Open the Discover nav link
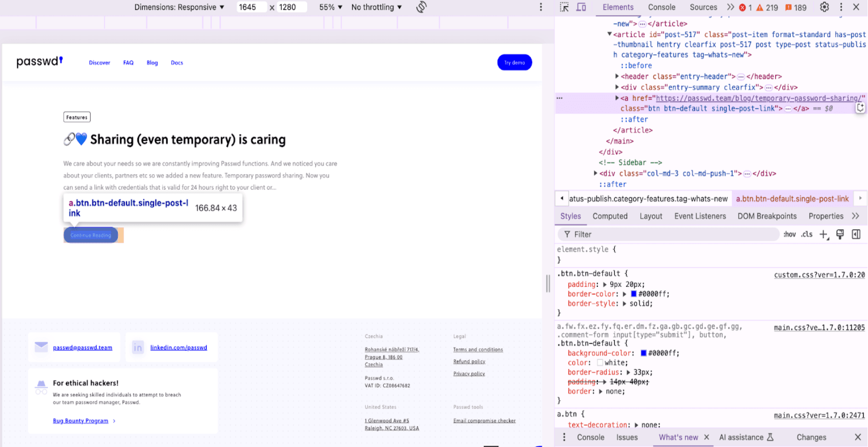 (x=99, y=62)
